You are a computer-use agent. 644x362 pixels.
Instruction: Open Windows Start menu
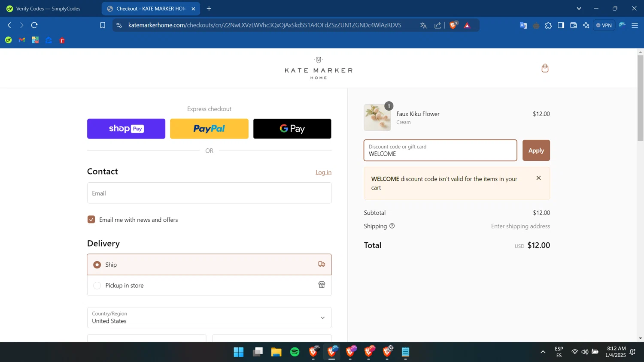click(x=239, y=352)
